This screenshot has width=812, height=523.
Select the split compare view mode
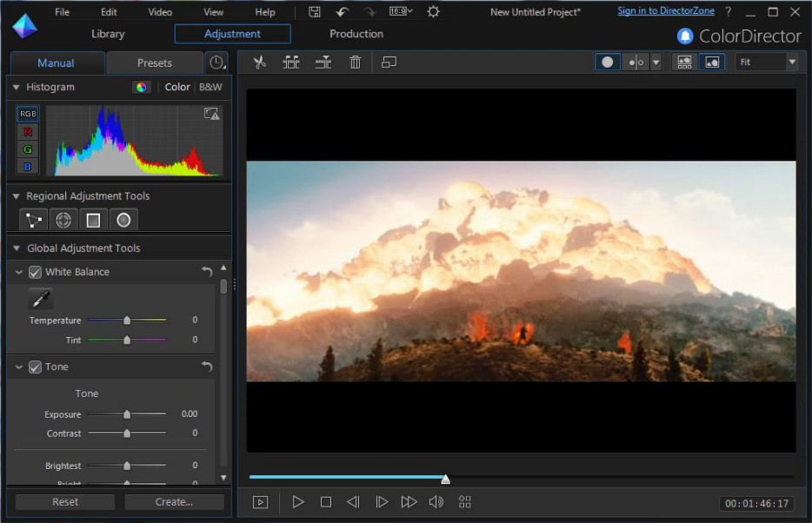tap(636, 62)
